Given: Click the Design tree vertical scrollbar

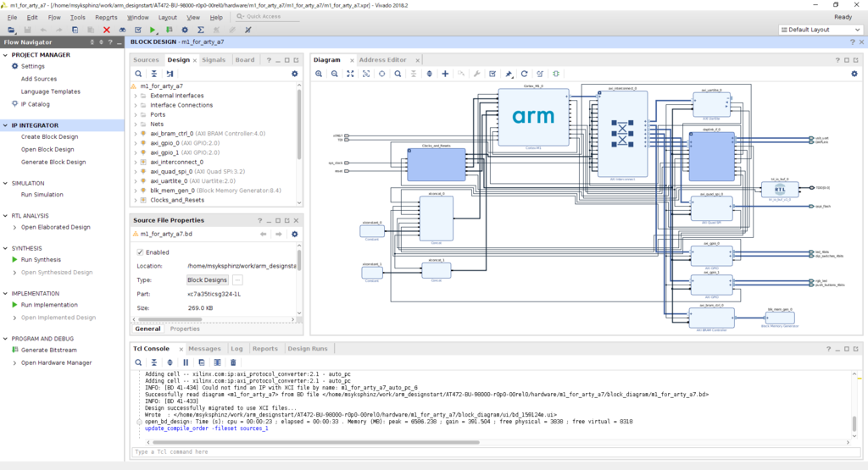Looking at the screenshot, I should pos(299,124).
